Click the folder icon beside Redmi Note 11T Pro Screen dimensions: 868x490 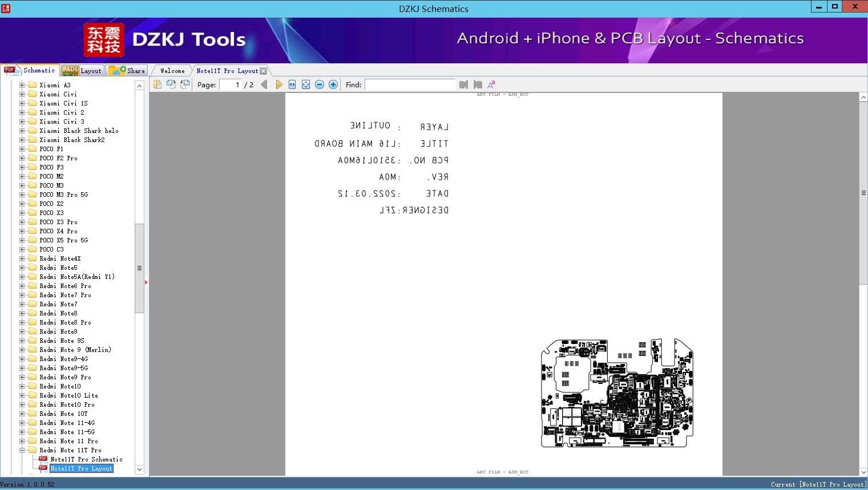(x=33, y=450)
